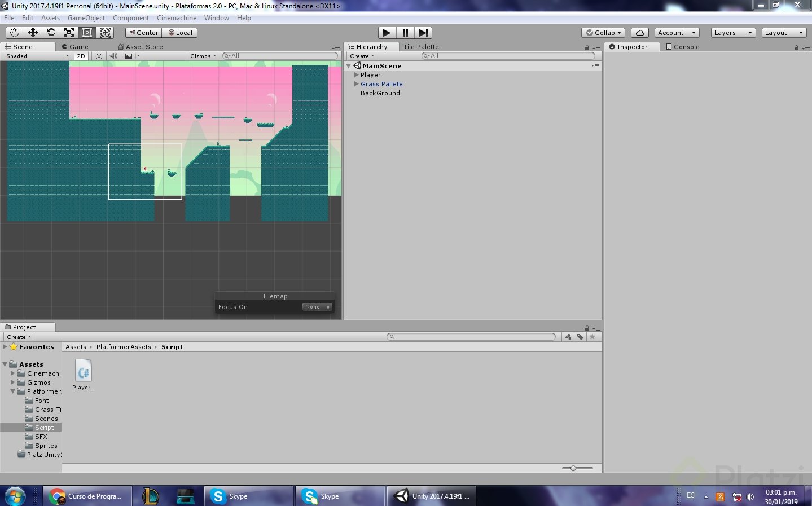
Task: Click the Search by Label tag icon
Action: point(580,337)
